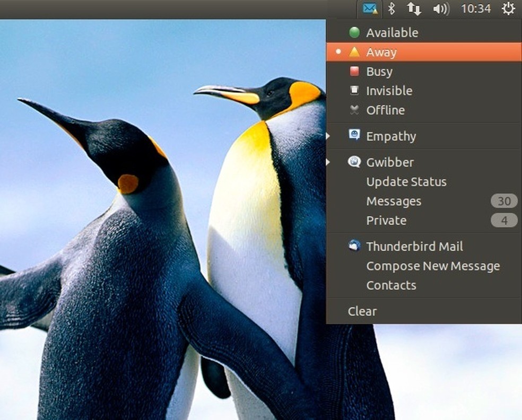Click the 10:34 clock display
The image size is (522, 420).
coord(476,9)
